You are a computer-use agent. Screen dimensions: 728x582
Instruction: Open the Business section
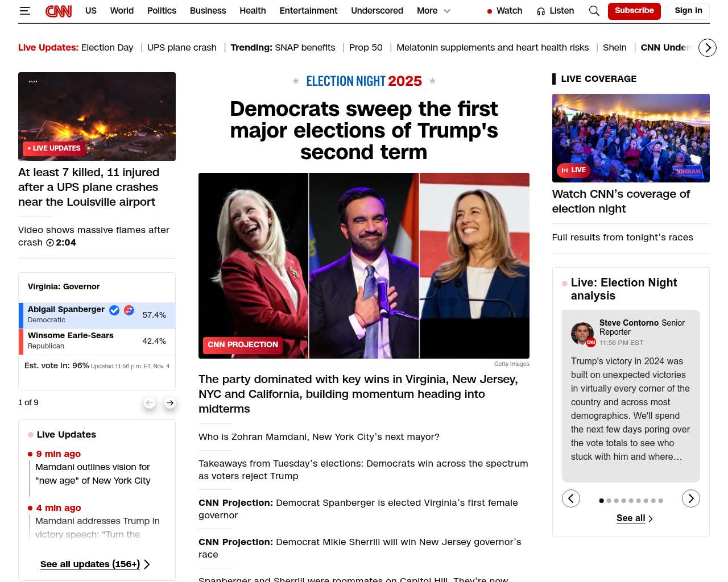click(x=208, y=11)
